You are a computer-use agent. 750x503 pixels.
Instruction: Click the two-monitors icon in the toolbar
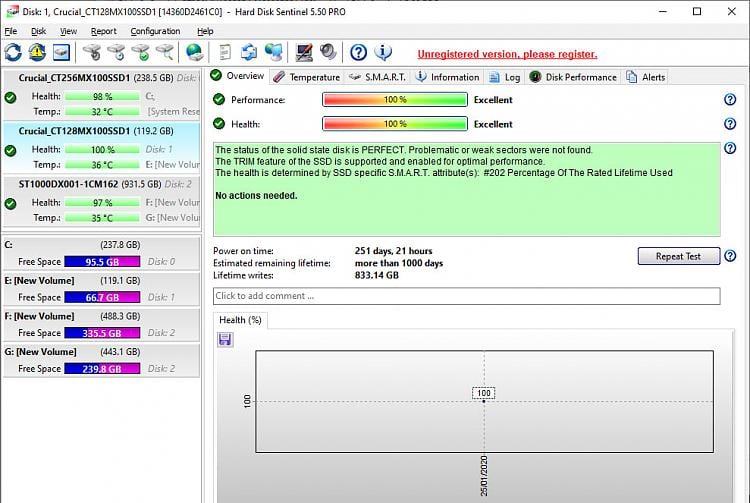click(x=273, y=52)
